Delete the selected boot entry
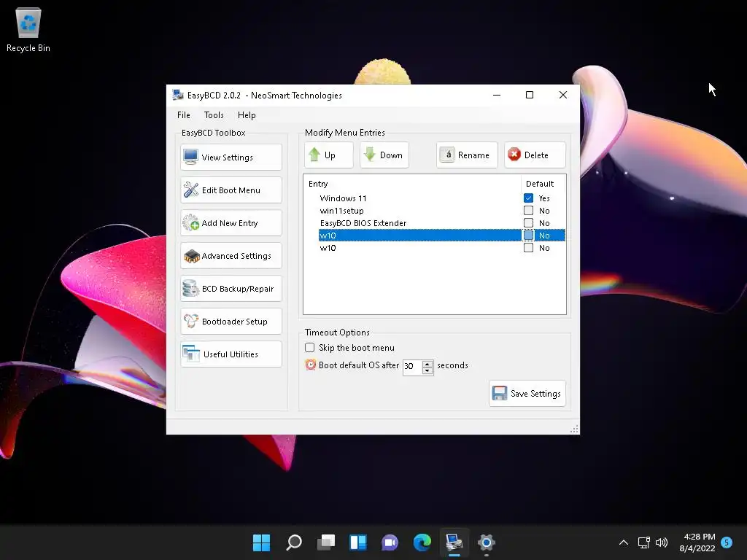 click(x=535, y=155)
